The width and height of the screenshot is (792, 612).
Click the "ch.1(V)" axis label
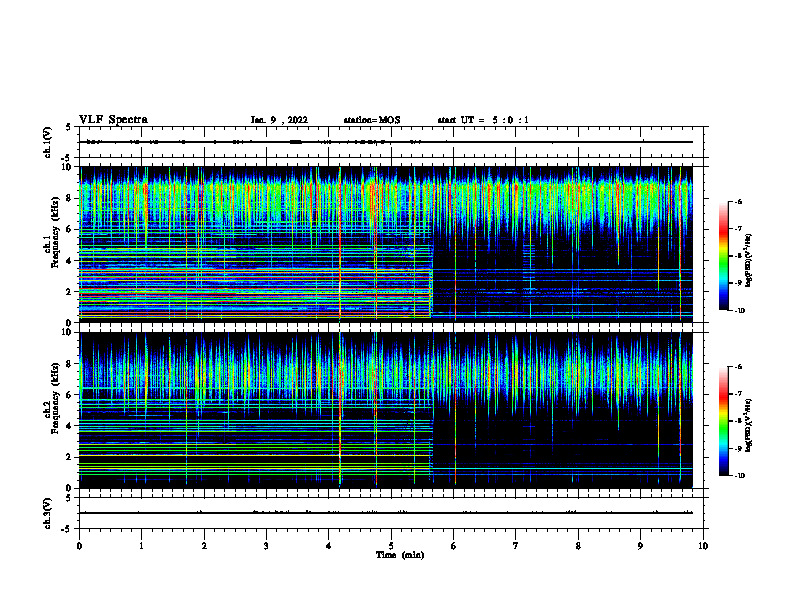47,142
